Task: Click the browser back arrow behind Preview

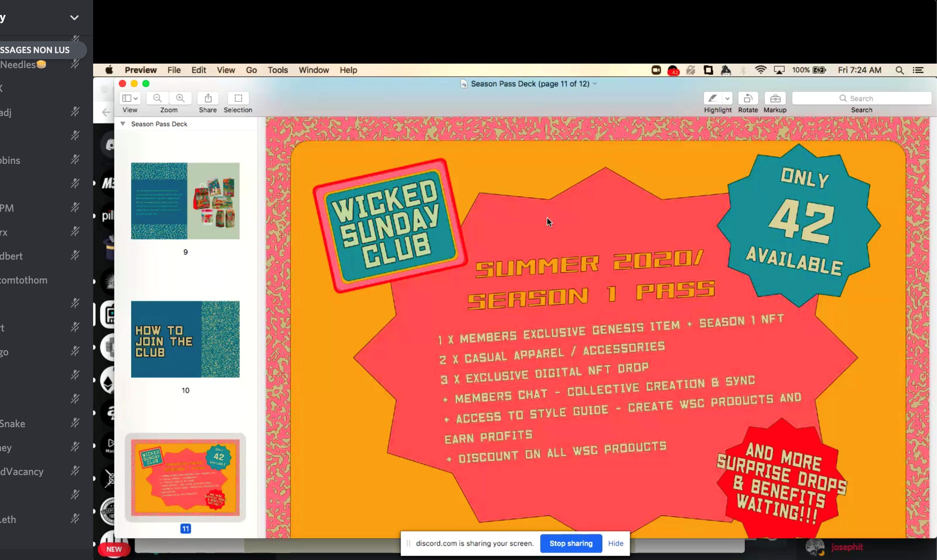Action: (x=106, y=112)
